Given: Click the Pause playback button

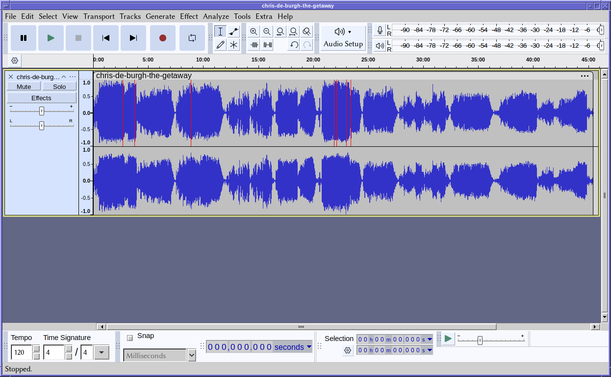Looking at the screenshot, I should coord(23,38).
